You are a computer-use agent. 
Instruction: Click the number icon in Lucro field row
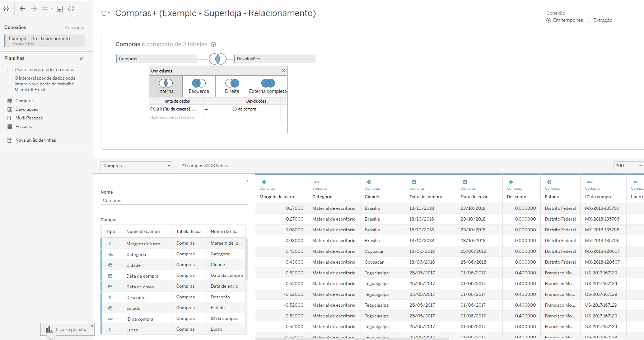110,330
